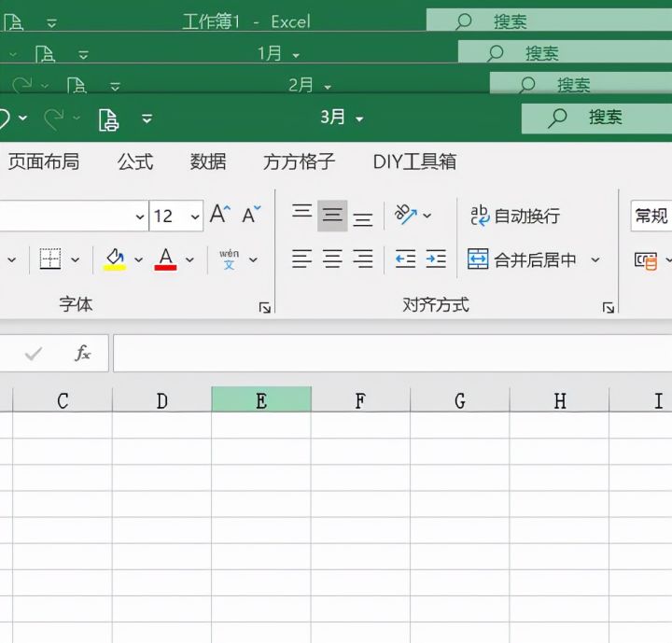Select column G header

460,400
